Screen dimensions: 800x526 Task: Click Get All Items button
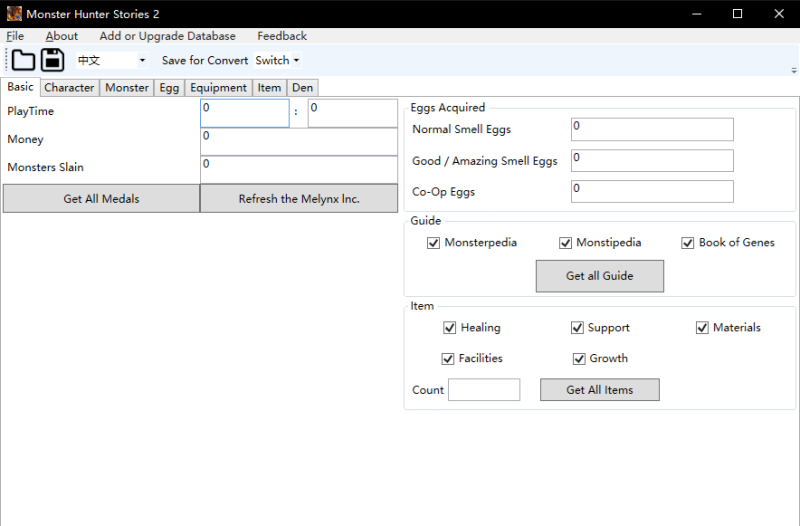599,390
